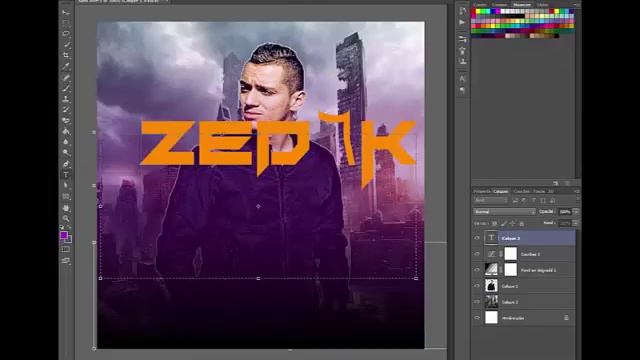Screen dimensions: 640x360
Task: Select the Move tool
Action: 66,12
